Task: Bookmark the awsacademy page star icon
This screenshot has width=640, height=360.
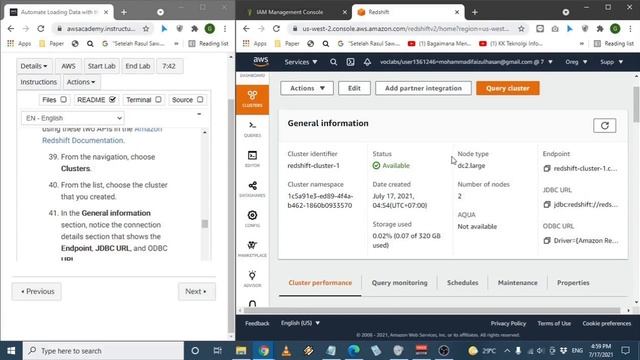Action: (x=146, y=29)
